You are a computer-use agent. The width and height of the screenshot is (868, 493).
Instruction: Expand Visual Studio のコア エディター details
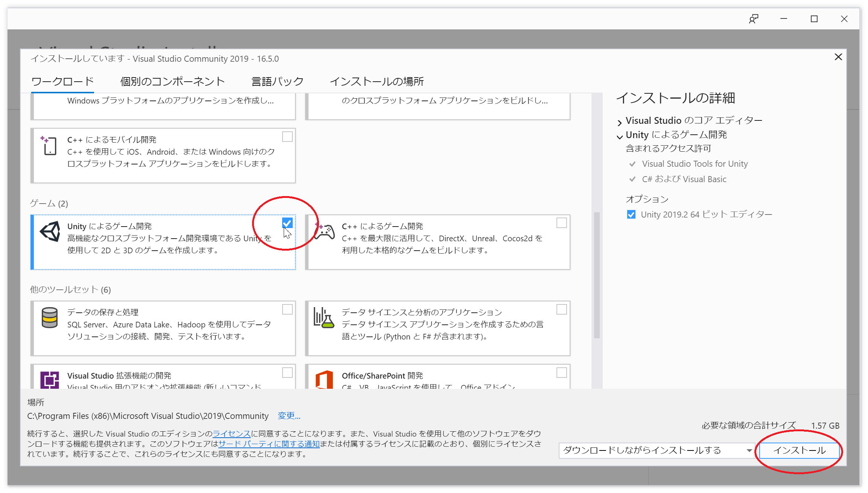620,122
